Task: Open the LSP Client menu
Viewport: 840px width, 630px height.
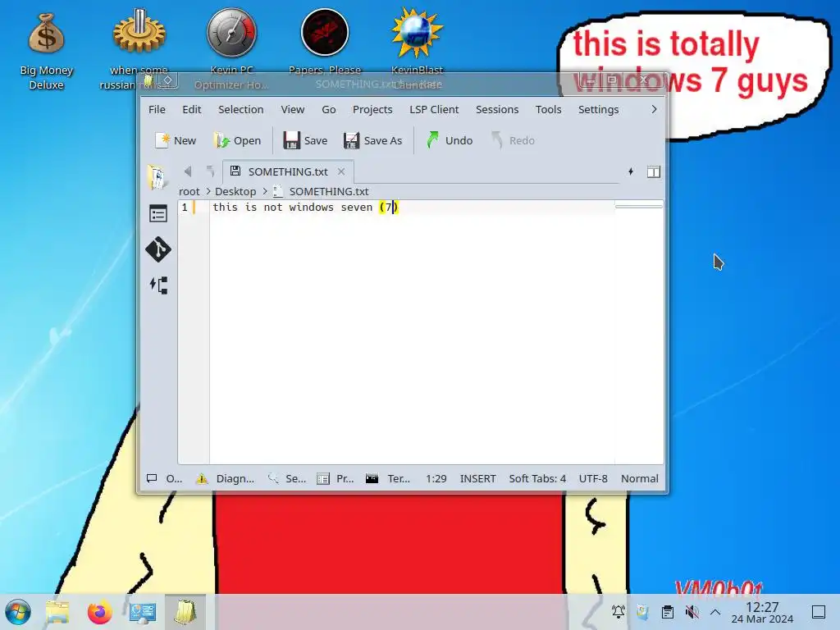Action: (434, 109)
